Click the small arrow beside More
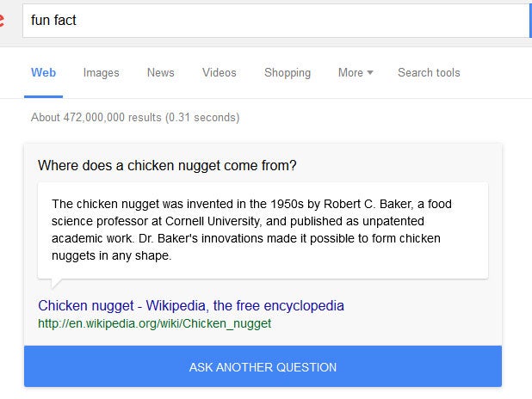The height and width of the screenshot is (399, 532). point(370,73)
